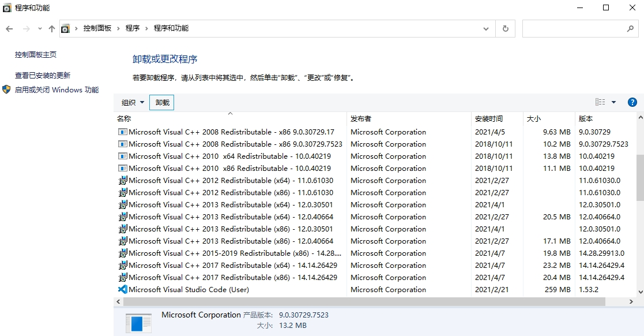Click the vertical scrollbar thumb
Screen dimensions: 644x336
[x=640, y=178]
